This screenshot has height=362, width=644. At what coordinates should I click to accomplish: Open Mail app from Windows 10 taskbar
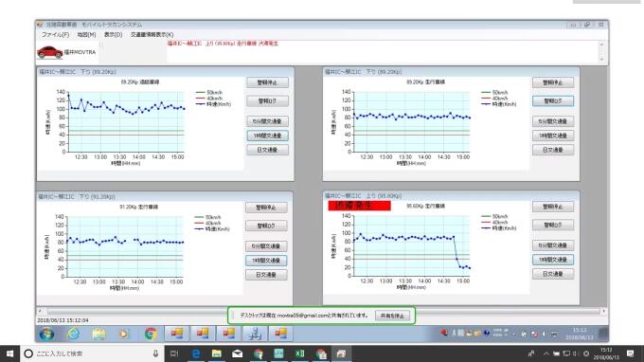point(238,353)
